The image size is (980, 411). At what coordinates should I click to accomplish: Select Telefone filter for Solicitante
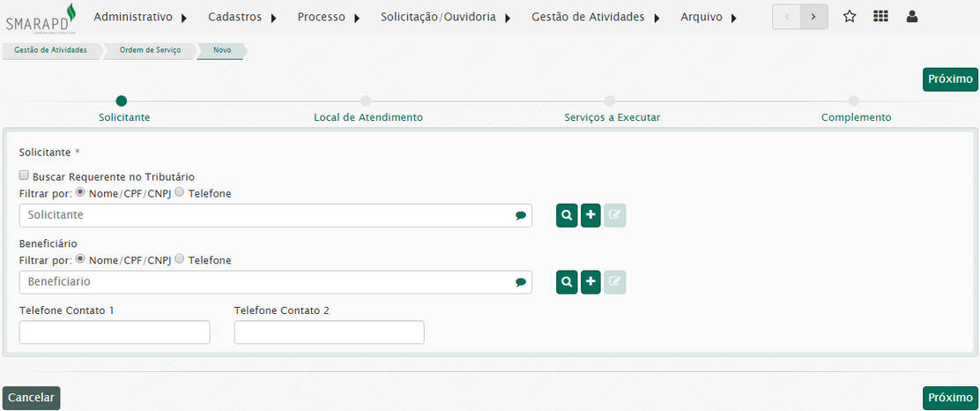[180, 193]
